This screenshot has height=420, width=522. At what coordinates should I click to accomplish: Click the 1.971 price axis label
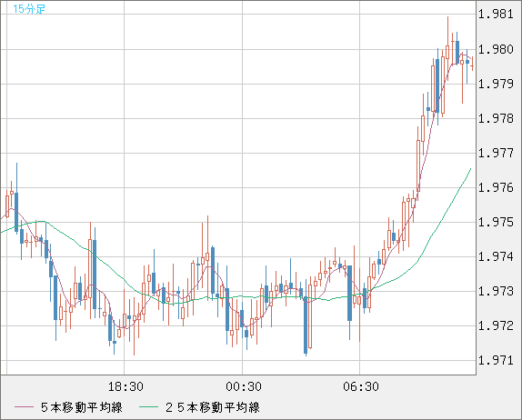(x=496, y=360)
